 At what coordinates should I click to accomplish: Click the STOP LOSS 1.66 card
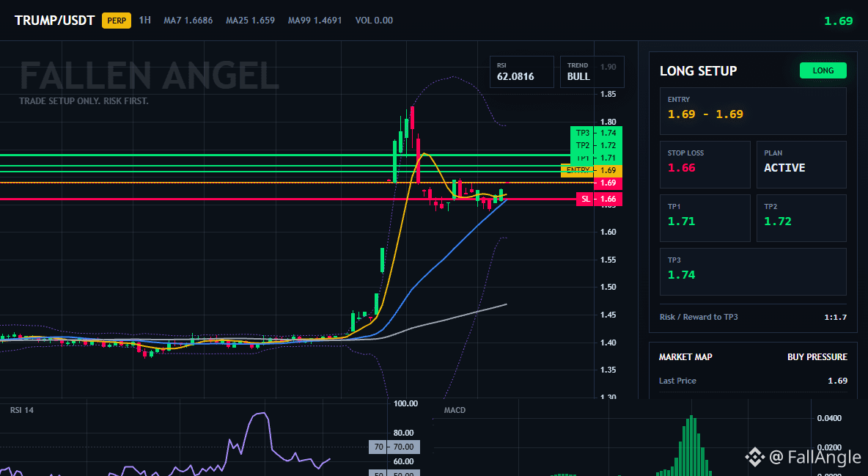pos(705,164)
